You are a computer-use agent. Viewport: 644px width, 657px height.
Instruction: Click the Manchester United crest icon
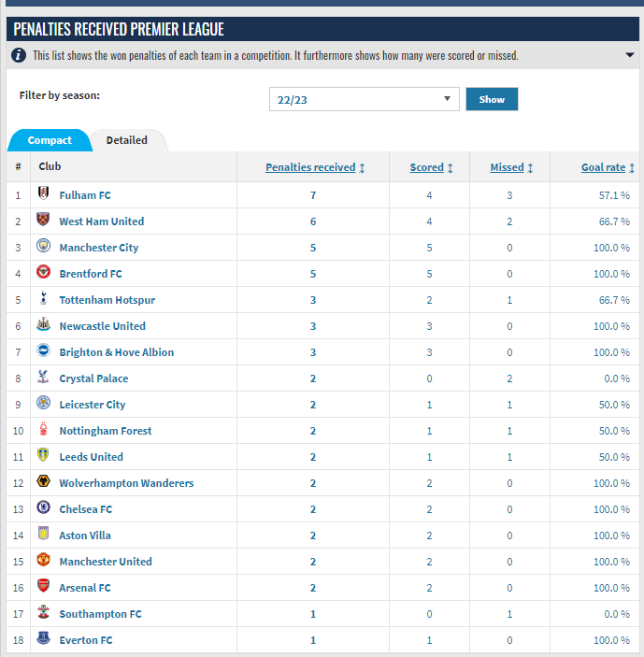pos(43,560)
